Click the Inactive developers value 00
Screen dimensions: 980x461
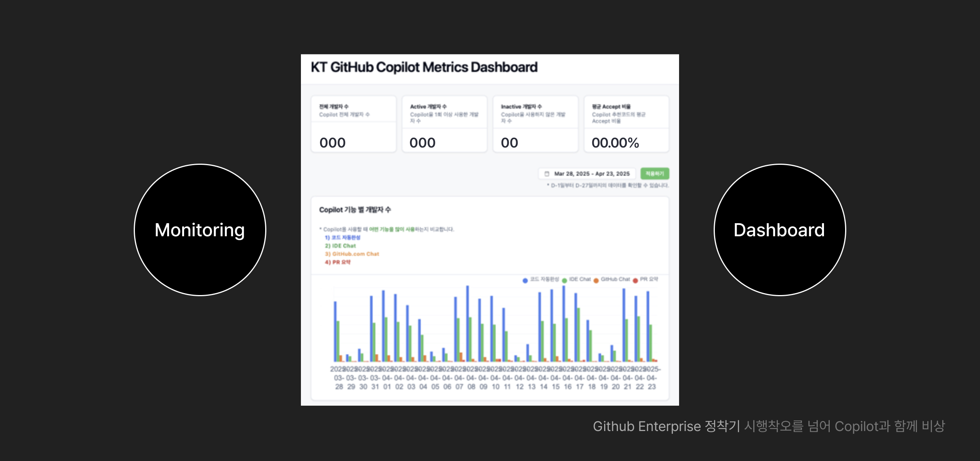(510, 143)
